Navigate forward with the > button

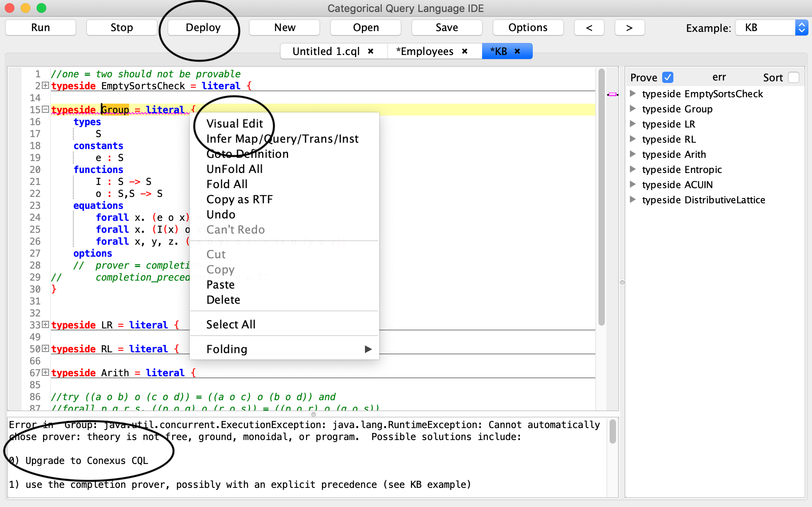point(630,28)
